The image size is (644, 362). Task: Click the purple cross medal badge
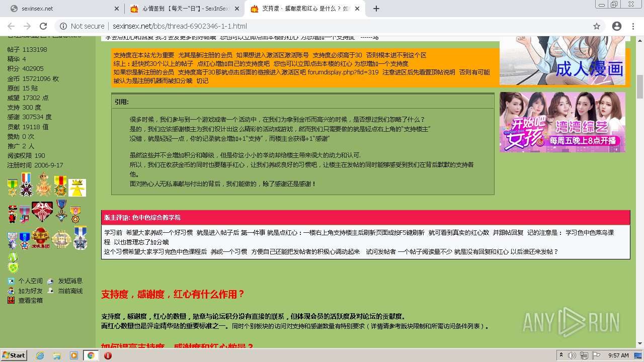[x=26, y=185]
